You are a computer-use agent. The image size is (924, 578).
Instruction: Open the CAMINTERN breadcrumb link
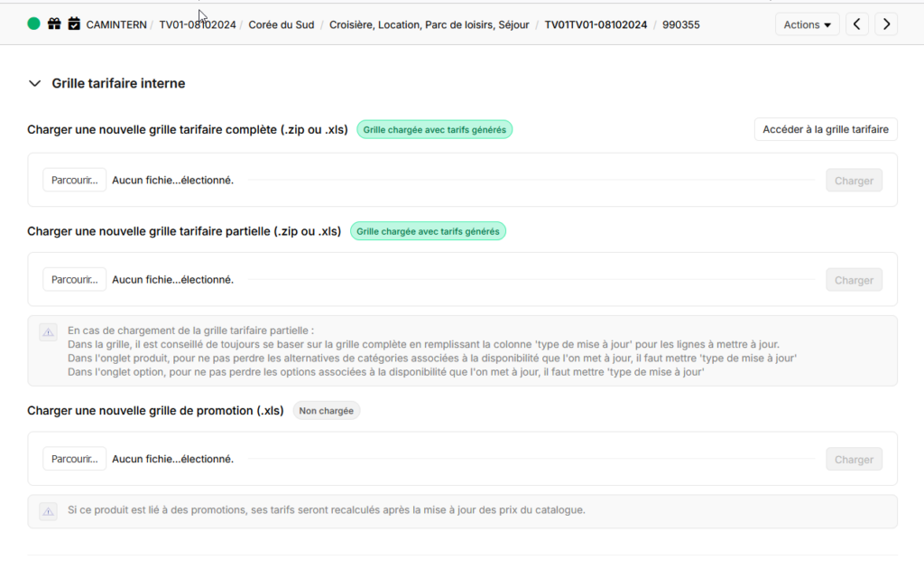[x=116, y=24]
